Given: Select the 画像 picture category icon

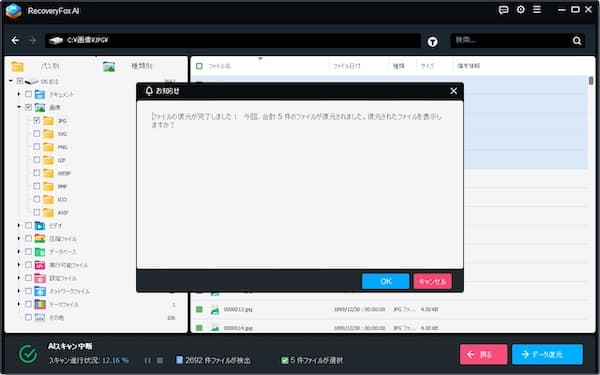Looking at the screenshot, I should point(40,108).
